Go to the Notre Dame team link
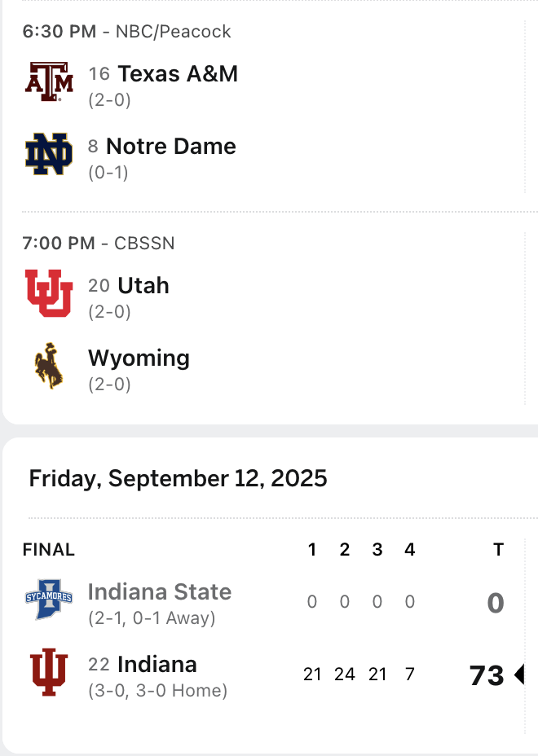Screen dimensions: 538x756 pos(170,147)
